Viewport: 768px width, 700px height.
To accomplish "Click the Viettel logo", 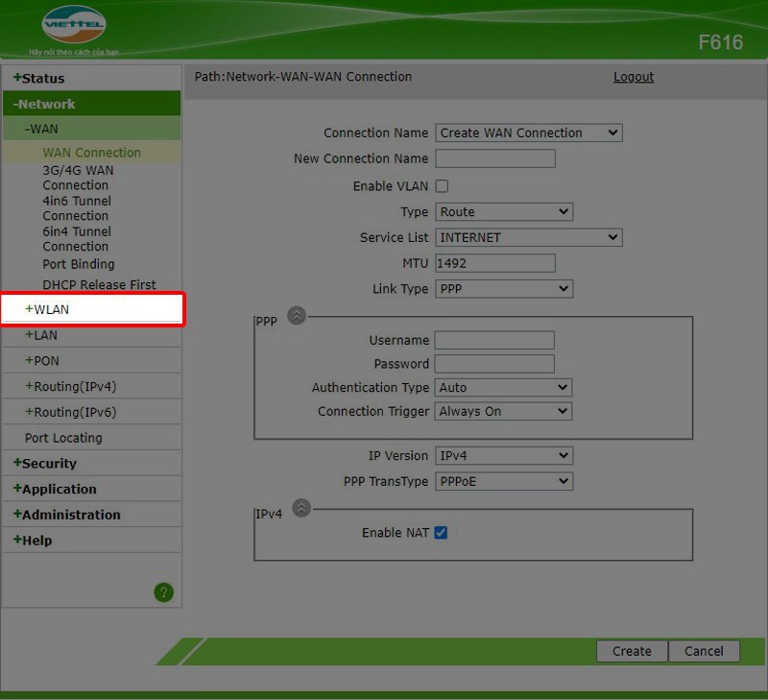I will pos(74,25).
